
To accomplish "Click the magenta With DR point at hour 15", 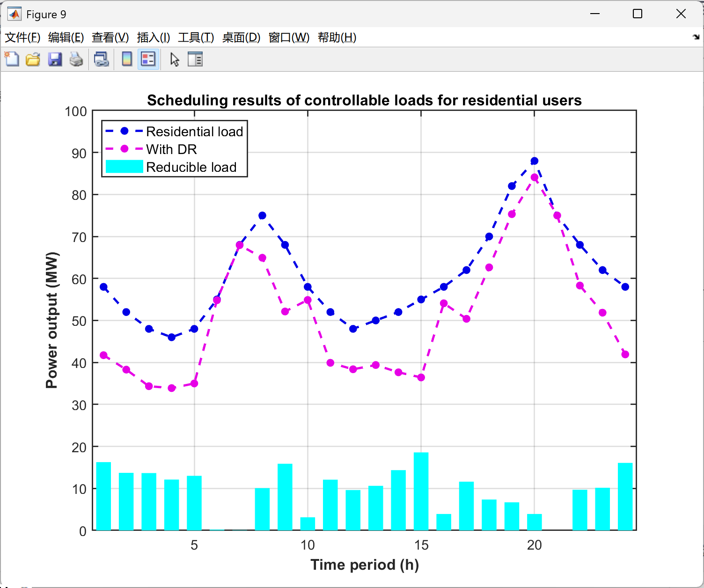I will pyautogui.click(x=421, y=377).
